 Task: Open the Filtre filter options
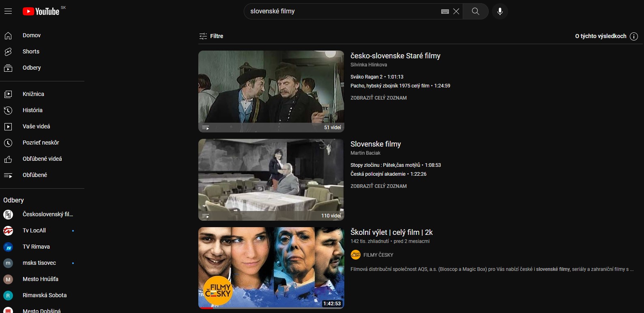[211, 36]
